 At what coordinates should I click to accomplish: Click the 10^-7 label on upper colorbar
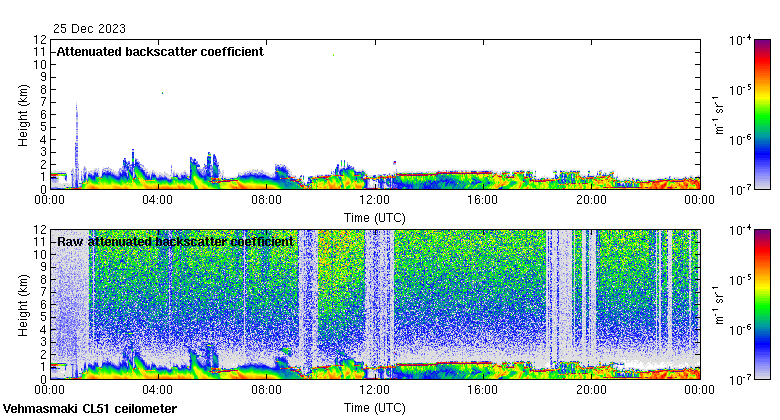tap(740, 190)
